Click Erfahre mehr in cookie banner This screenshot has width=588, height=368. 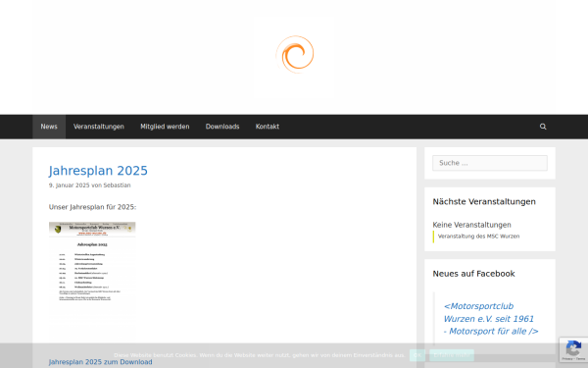[452, 355]
